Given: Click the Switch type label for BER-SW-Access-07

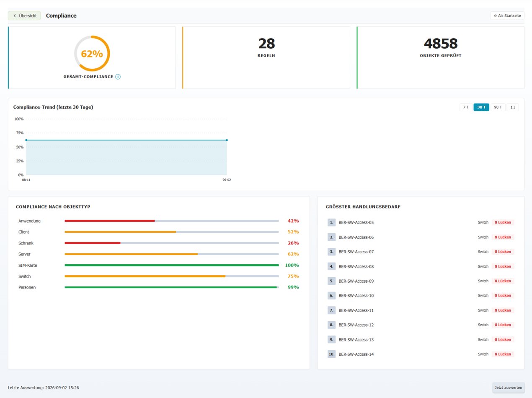Looking at the screenshot, I should click(483, 252).
